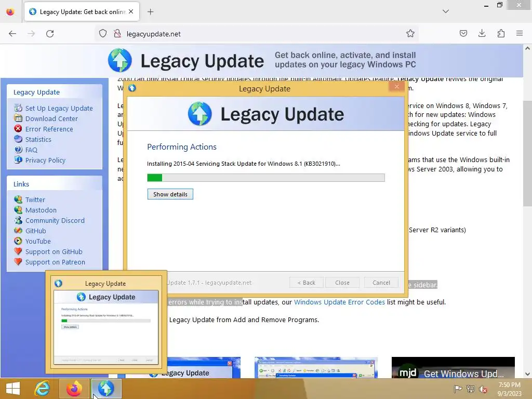Click the insecure connection padlock icon

[x=117, y=34]
